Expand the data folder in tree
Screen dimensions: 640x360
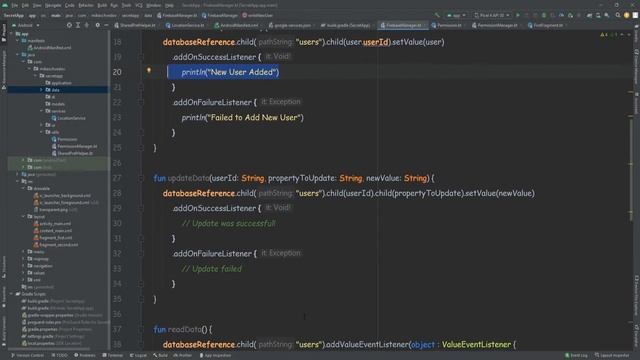click(41, 89)
